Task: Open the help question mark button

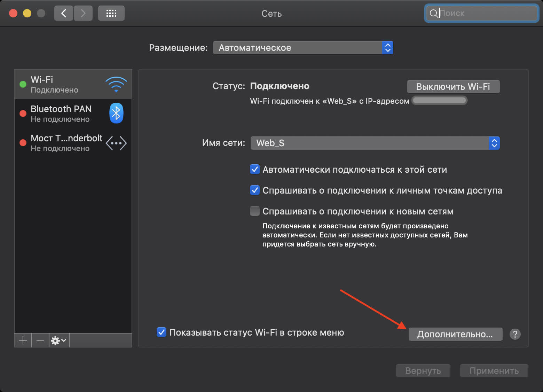Action: click(x=515, y=334)
